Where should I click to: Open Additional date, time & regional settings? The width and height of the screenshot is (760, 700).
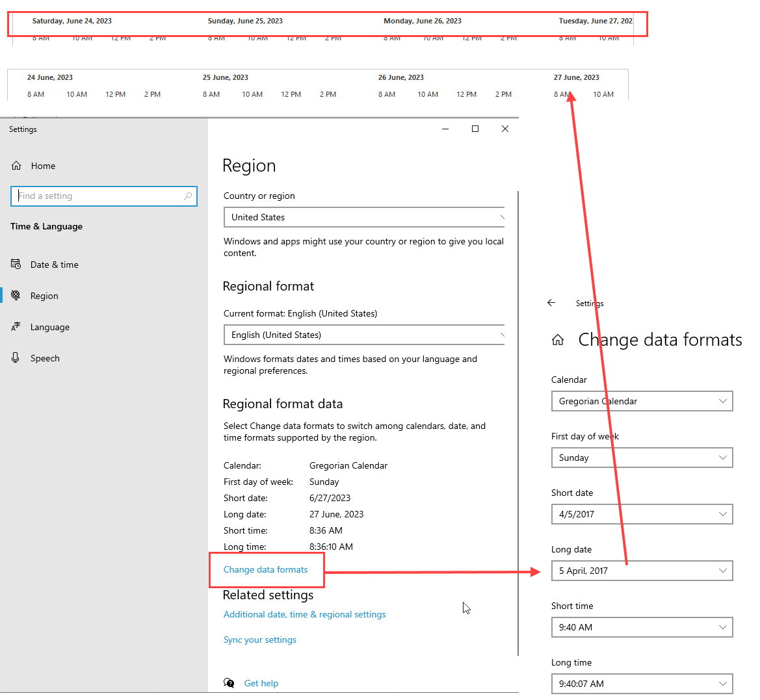304,614
